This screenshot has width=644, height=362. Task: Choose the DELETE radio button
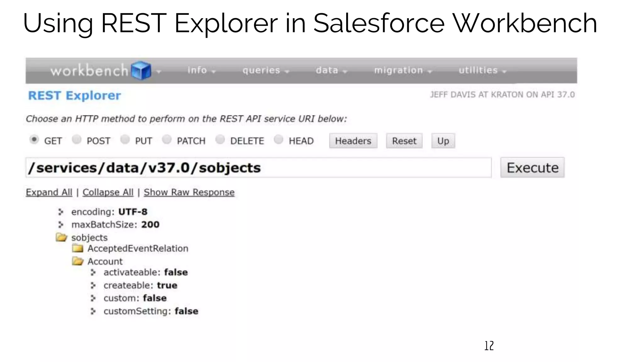tap(220, 139)
